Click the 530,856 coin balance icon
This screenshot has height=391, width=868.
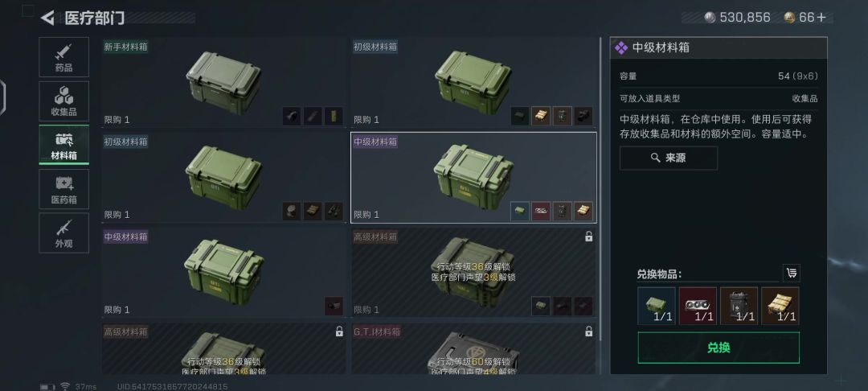coord(710,18)
